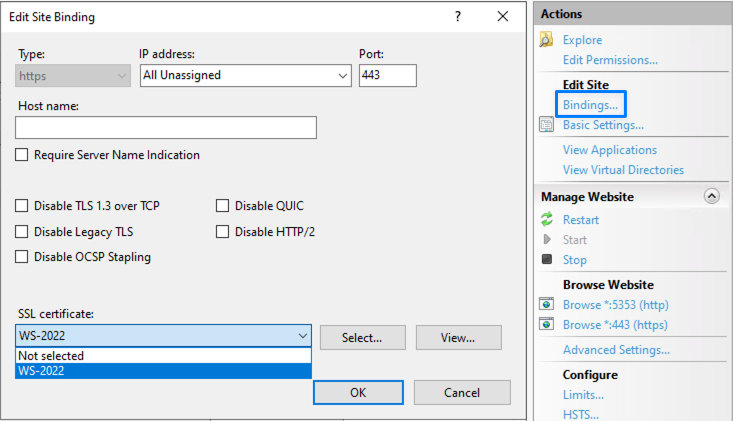Click the green Restart icon

[546, 220]
